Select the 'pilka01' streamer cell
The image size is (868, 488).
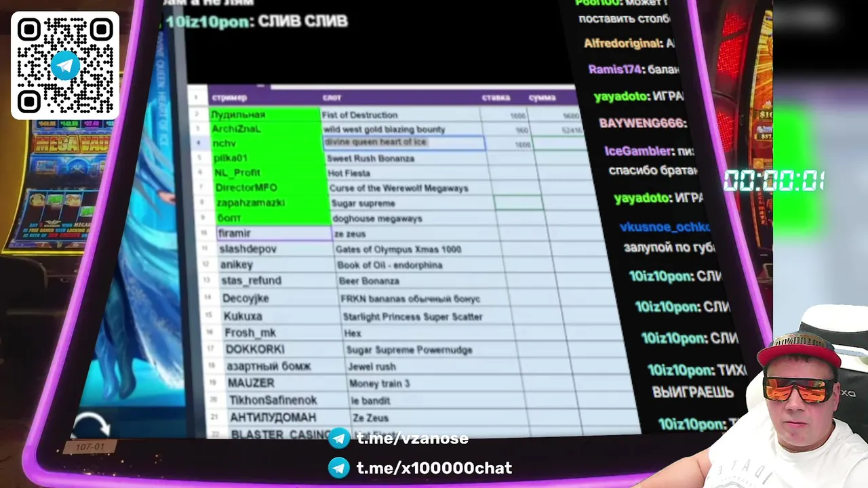point(269,158)
